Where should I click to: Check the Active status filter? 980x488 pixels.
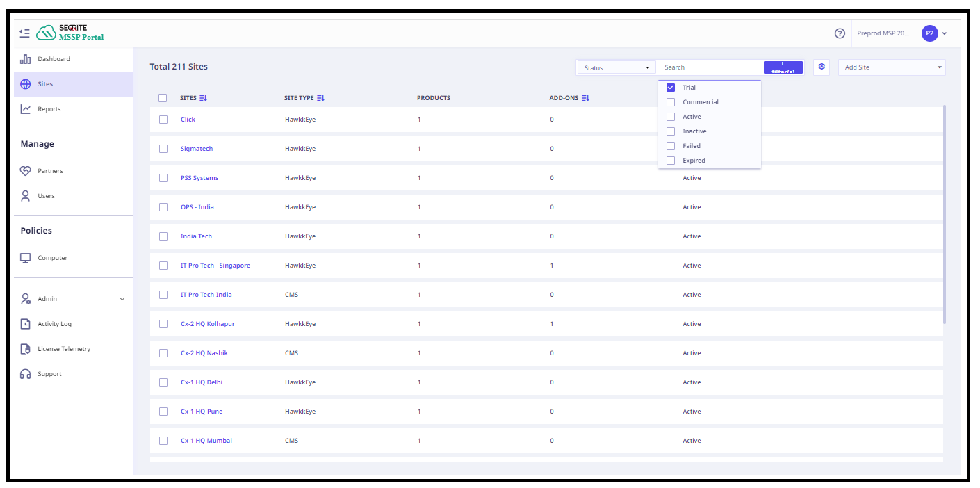click(x=671, y=117)
